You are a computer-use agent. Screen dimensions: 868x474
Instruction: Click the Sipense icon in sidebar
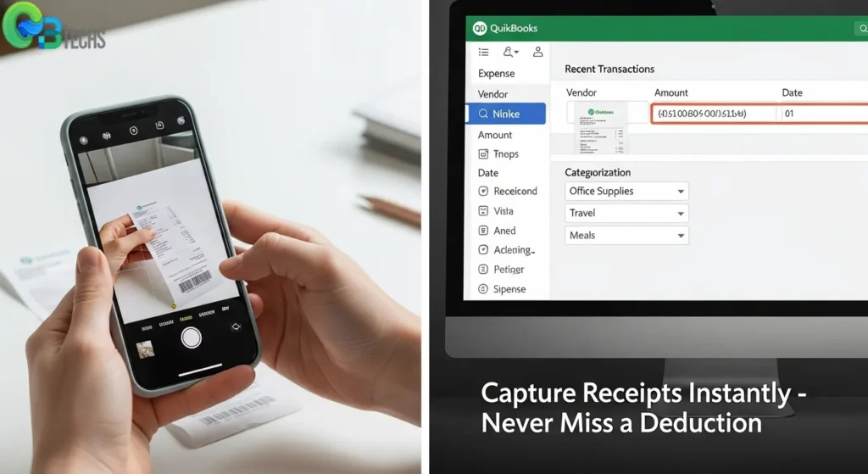(x=483, y=289)
